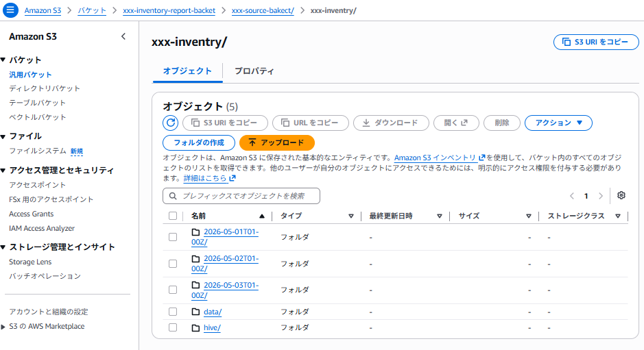The image size is (644, 350).
Task: Sort by タイプ column arrow
Action: 350,216
